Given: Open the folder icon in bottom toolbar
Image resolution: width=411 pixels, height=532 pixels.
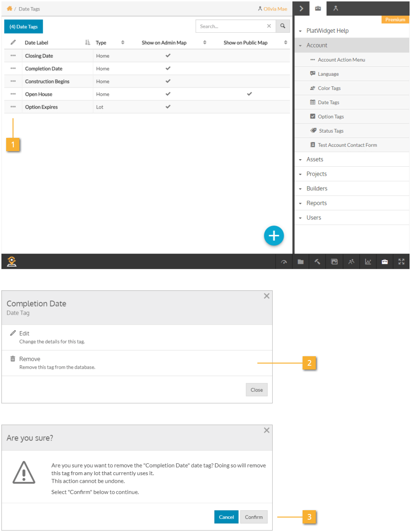Looking at the screenshot, I should (x=301, y=261).
